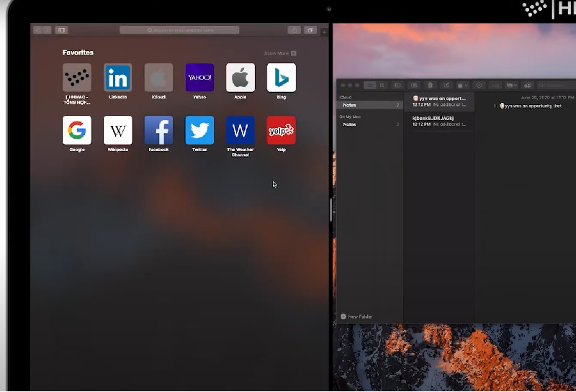Open the Bing favorite icon
This screenshot has height=392, width=576.
(281, 78)
